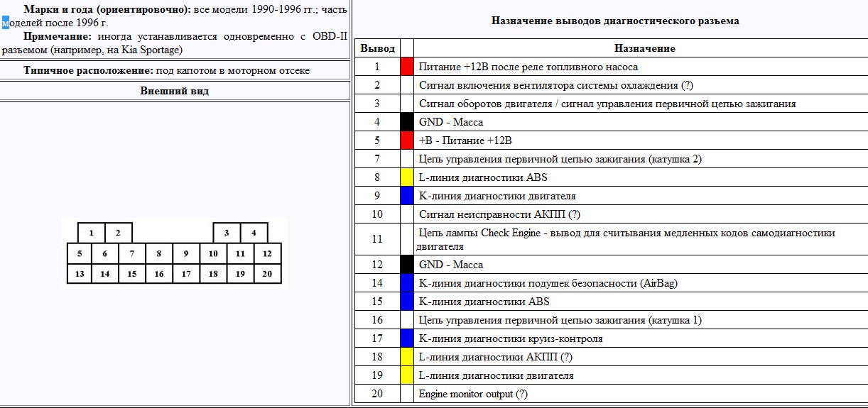Click yellow swatch beside L-линия диагностики ABS
The image size is (868, 408).
(x=407, y=177)
